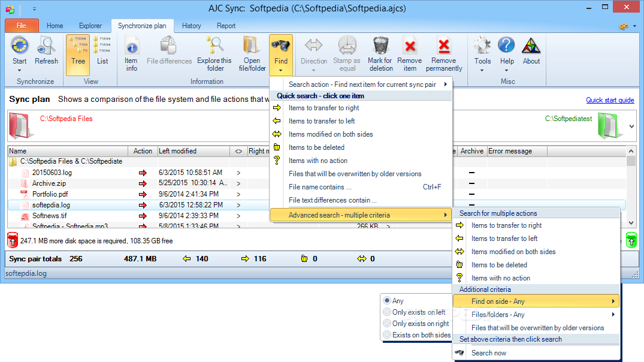Image resolution: width=644 pixels, height=362 pixels.
Task: Open the Quick start guide link
Action: (610, 100)
